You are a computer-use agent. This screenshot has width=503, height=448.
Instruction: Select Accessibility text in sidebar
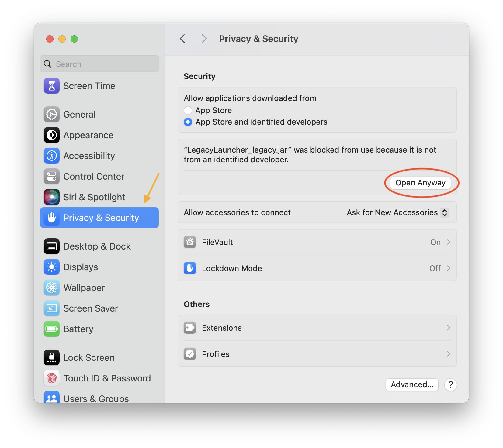point(89,156)
